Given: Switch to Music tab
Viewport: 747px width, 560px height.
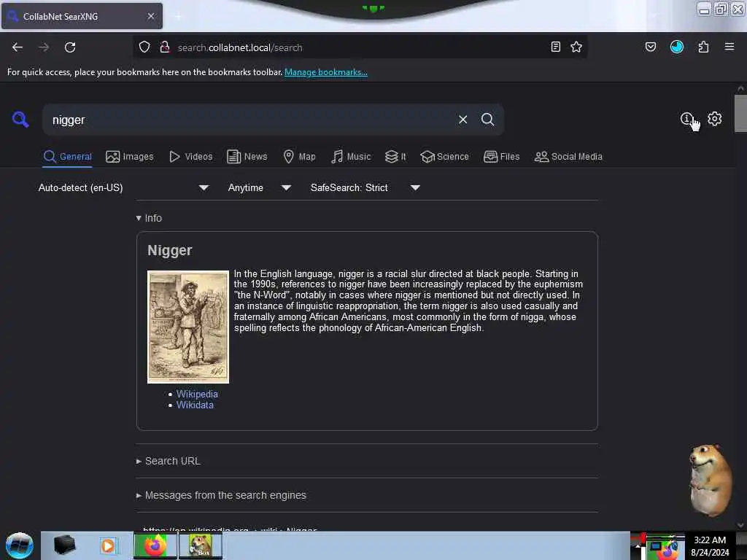Looking at the screenshot, I should coord(351,157).
